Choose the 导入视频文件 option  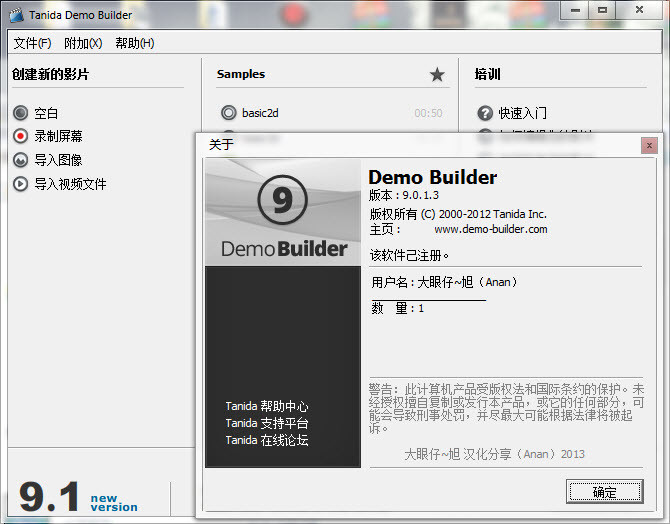click(x=71, y=184)
